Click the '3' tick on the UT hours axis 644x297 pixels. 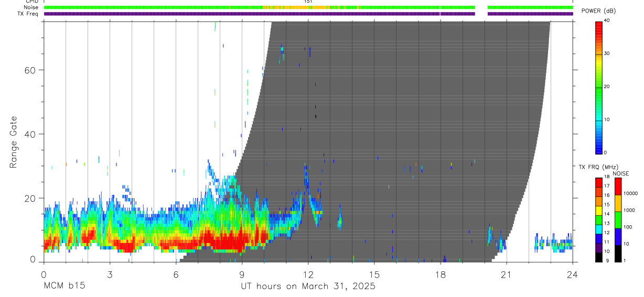[110, 274]
